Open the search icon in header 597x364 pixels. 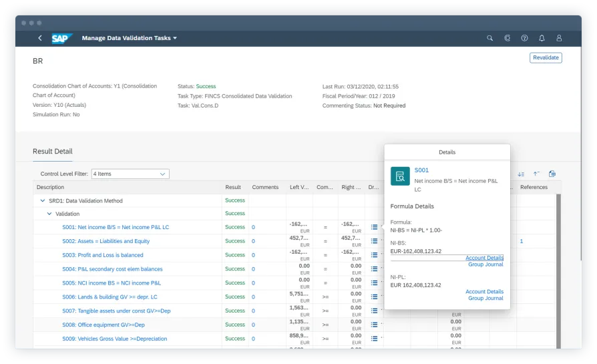[x=489, y=39]
